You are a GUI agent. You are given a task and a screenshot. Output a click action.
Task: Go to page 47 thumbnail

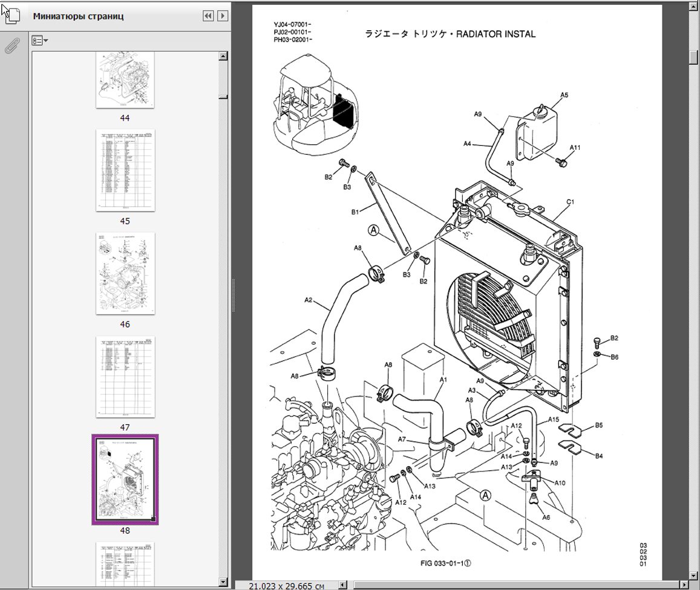[x=125, y=377]
